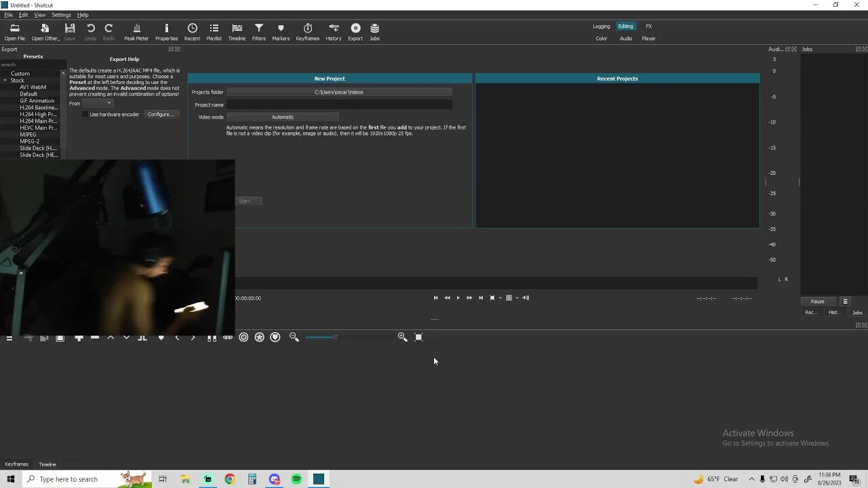Click the Open File toolbar icon
The image size is (868, 488).
coord(14,32)
